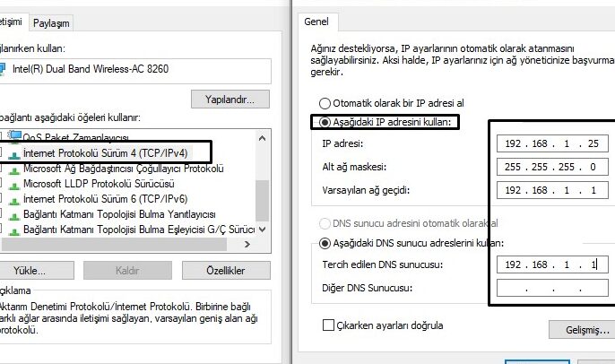Select 'Bağlantı Katmanı Topolojisi Bulma Yanıtlayıcısı' text
This screenshot has height=364, width=615.
[x=119, y=214]
